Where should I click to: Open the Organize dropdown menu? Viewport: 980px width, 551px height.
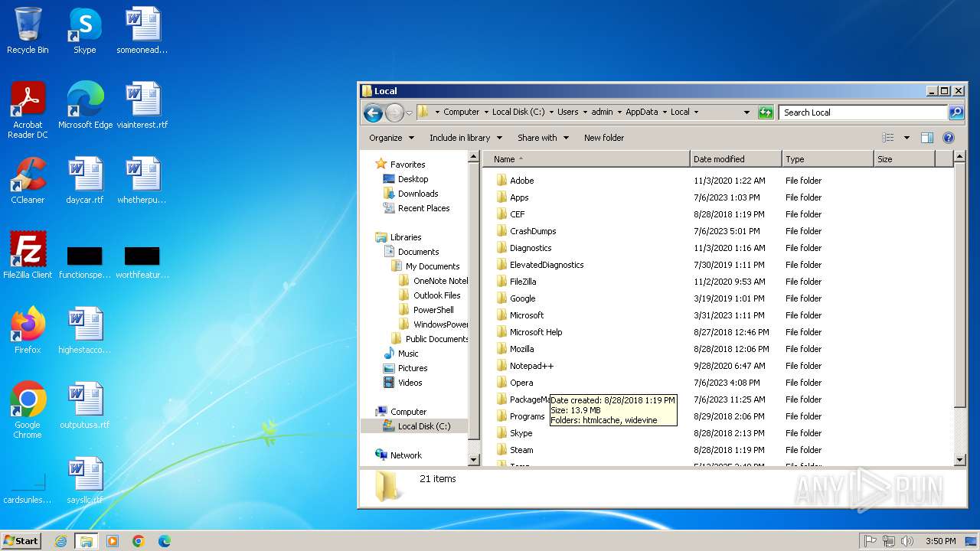pyautogui.click(x=391, y=138)
